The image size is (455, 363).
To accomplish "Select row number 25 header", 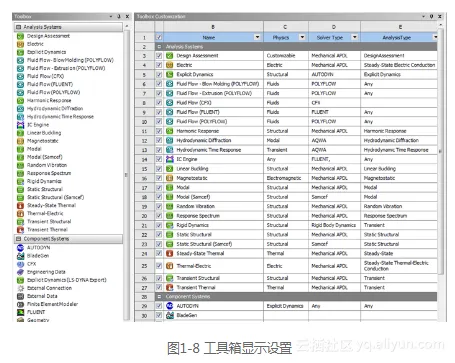I will [144, 266].
